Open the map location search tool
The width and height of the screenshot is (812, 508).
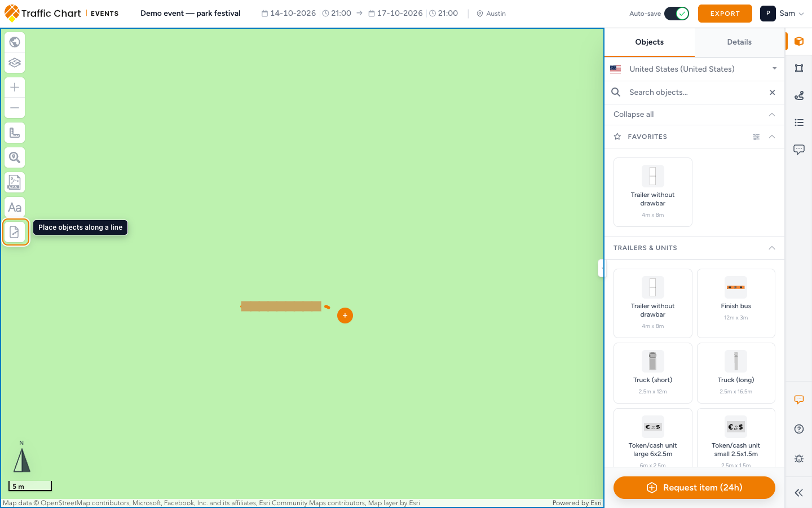coord(15,157)
